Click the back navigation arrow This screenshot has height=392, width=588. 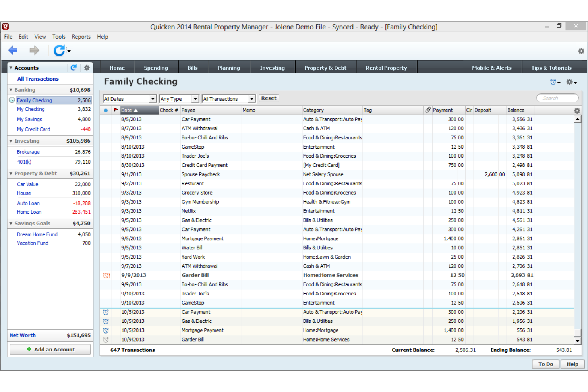pos(12,50)
